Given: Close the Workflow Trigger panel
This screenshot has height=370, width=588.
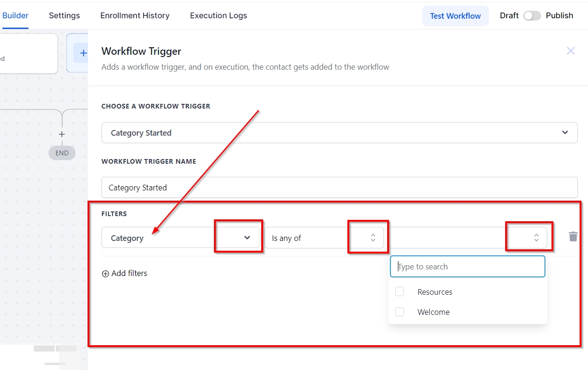Looking at the screenshot, I should [571, 51].
